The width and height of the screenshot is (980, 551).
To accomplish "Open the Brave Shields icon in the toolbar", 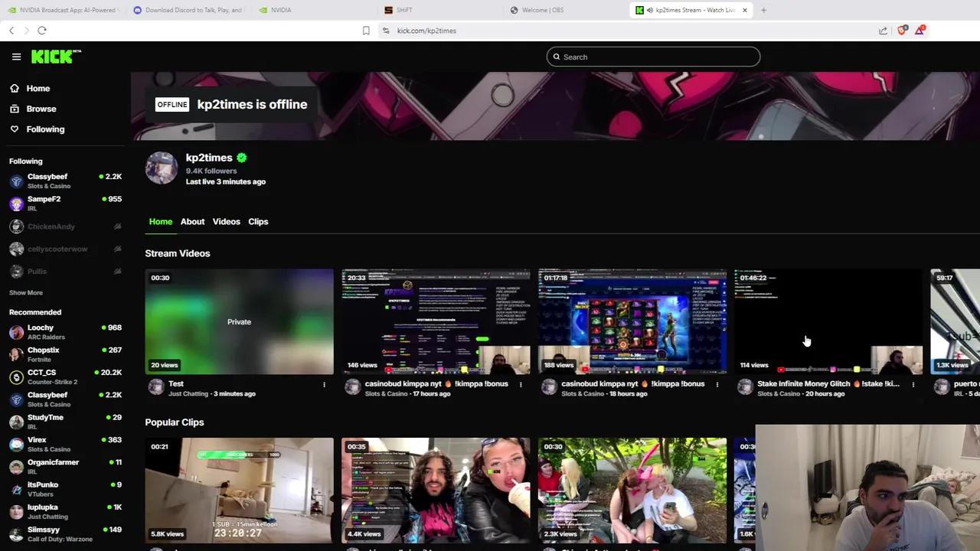I will tap(902, 31).
